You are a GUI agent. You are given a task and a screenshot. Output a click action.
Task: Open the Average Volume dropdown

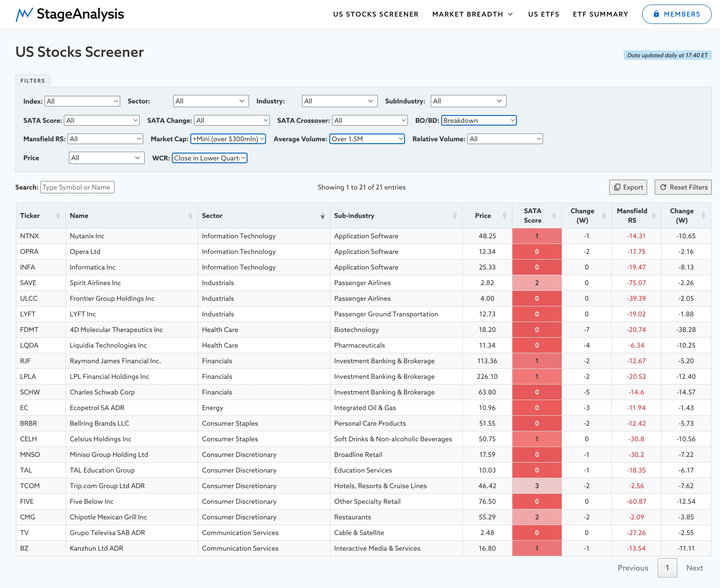pos(367,139)
